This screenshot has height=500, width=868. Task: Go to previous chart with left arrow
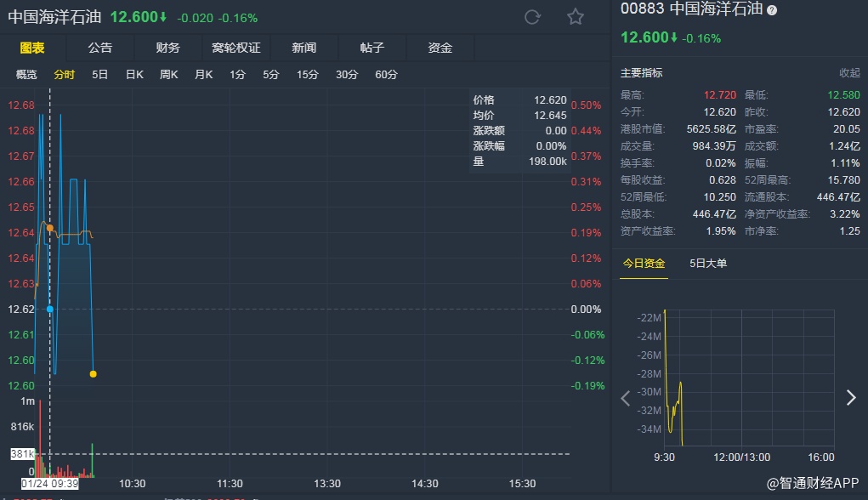click(627, 397)
